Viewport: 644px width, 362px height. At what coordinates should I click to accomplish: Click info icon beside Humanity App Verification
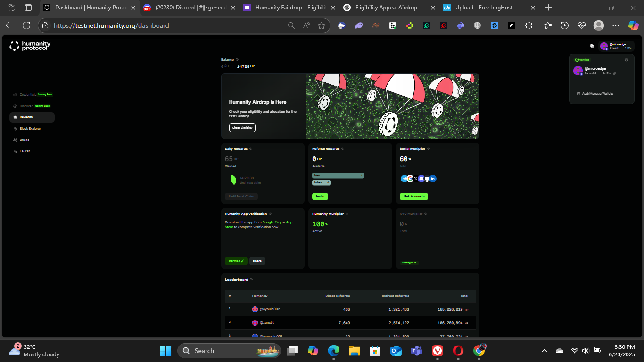[x=270, y=214]
